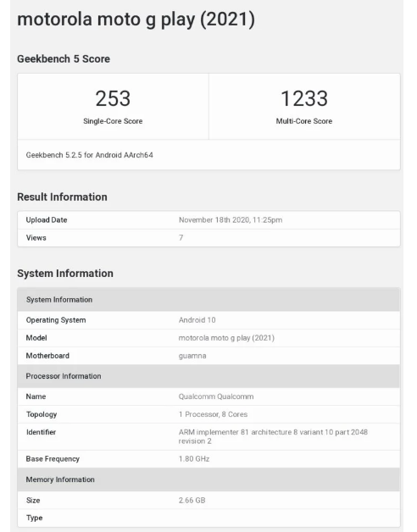Select the Single-Core Score value 253

coord(113,98)
